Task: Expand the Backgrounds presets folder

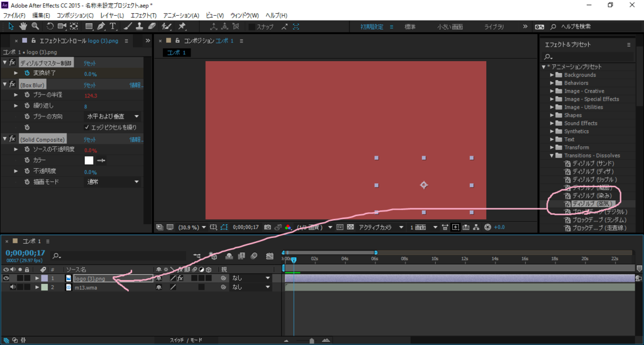Action: [x=552, y=75]
